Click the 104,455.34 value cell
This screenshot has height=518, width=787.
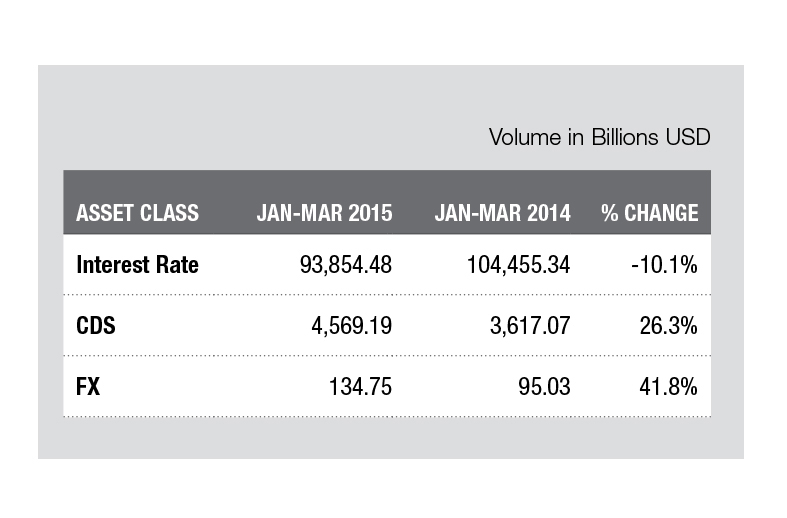point(518,265)
